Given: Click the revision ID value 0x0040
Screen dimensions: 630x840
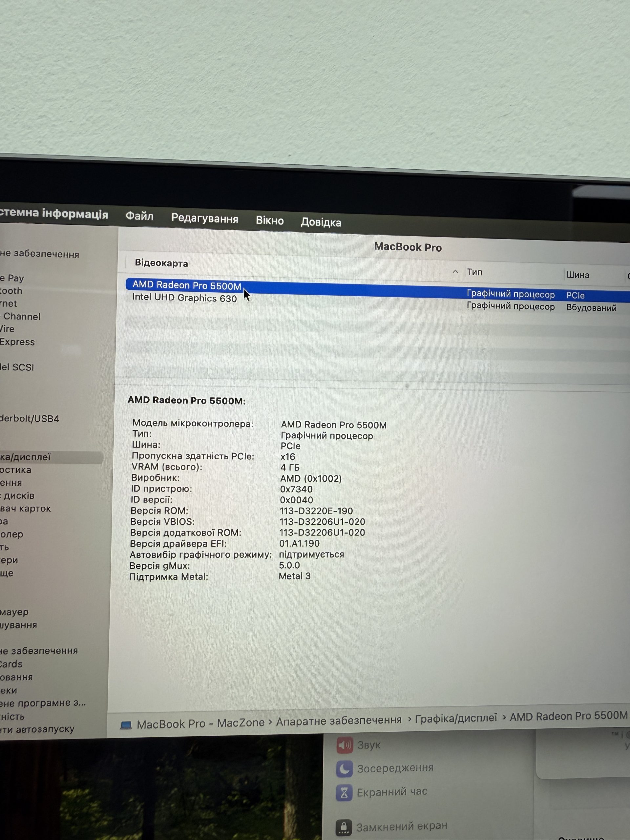Looking at the screenshot, I should [297, 500].
